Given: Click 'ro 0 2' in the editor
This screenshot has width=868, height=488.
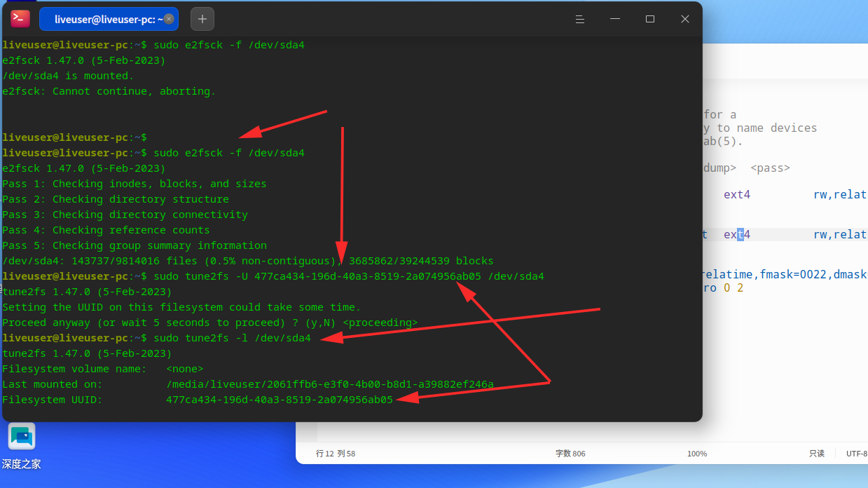Looking at the screenshot, I should [x=723, y=288].
